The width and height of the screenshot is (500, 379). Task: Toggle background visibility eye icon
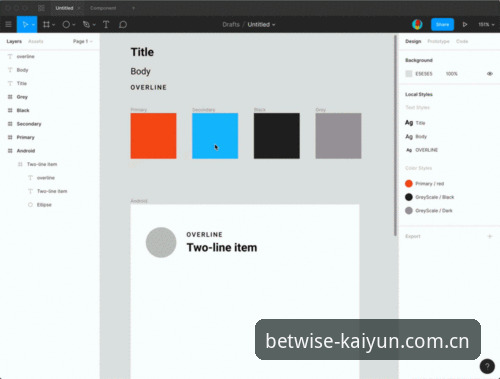[490, 74]
